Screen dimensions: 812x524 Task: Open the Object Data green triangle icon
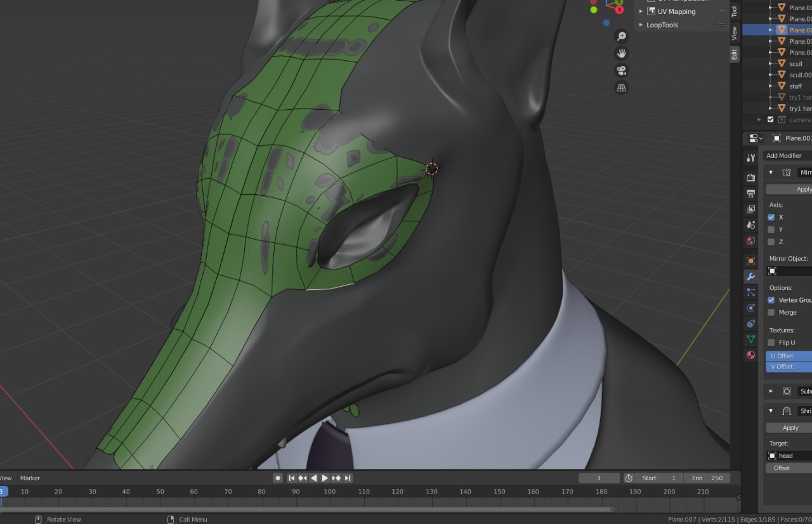tap(751, 339)
